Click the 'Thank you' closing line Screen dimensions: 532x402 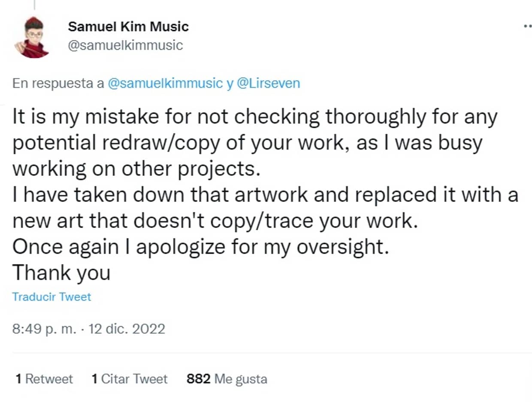[61, 273]
